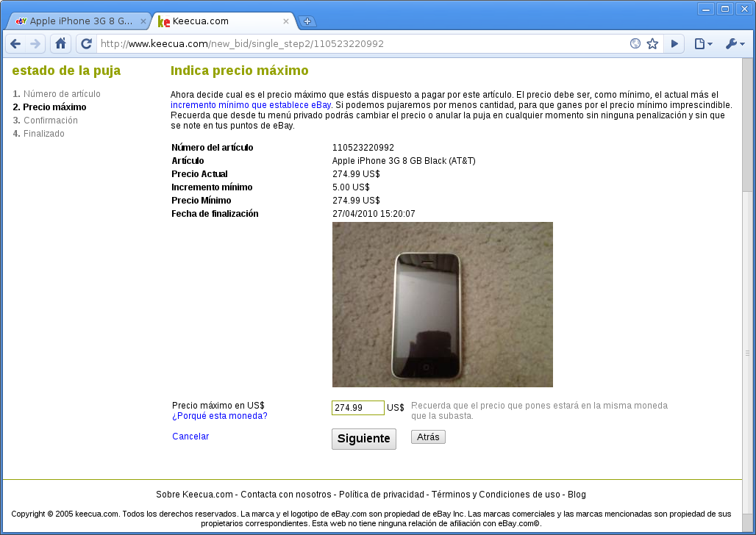
Task: Open 'Contacta con nosotros' footer link
Action: tap(286, 495)
